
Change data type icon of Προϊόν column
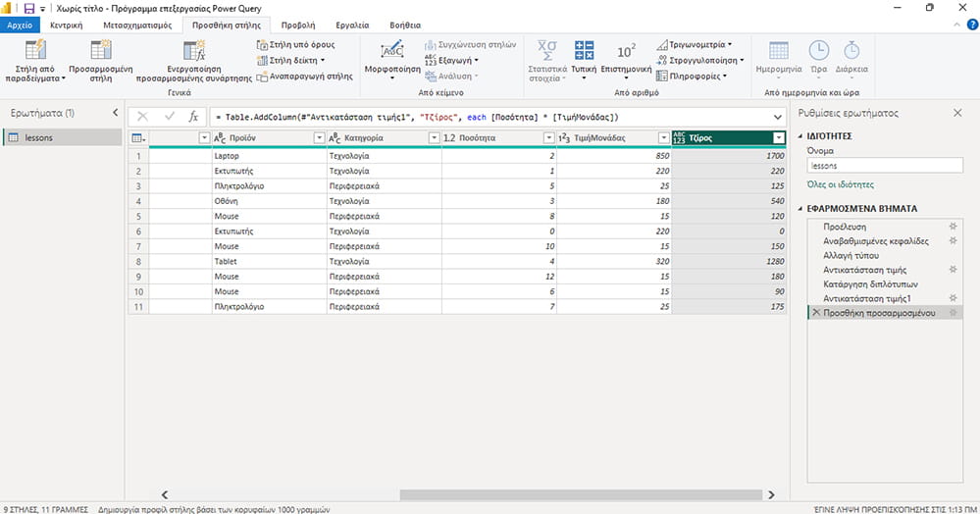click(x=220, y=138)
